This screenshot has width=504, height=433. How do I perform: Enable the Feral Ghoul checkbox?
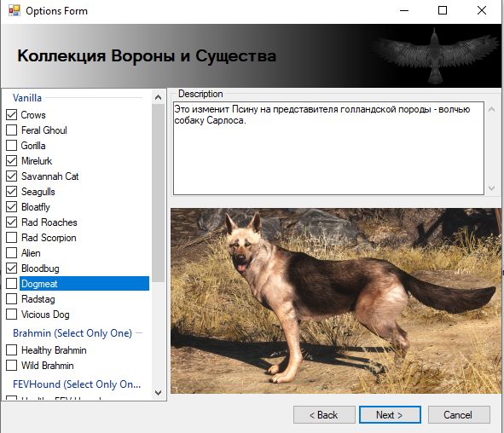click(12, 130)
